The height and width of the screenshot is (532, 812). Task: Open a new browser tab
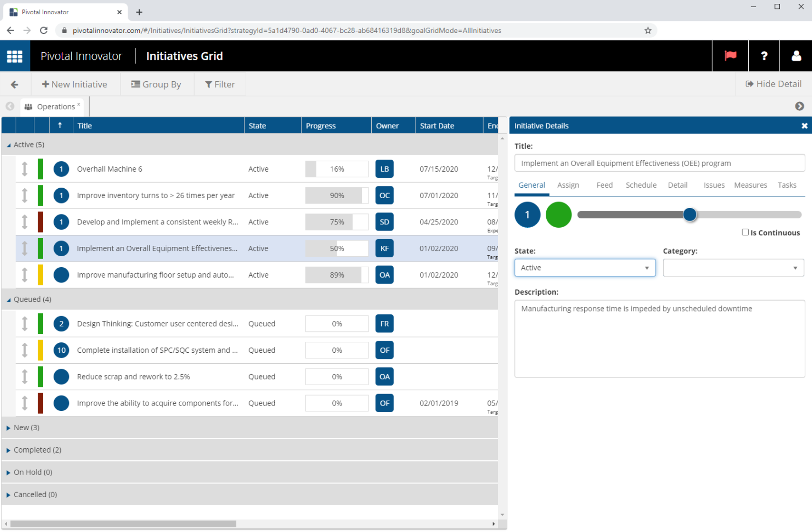(x=139, y=12)
